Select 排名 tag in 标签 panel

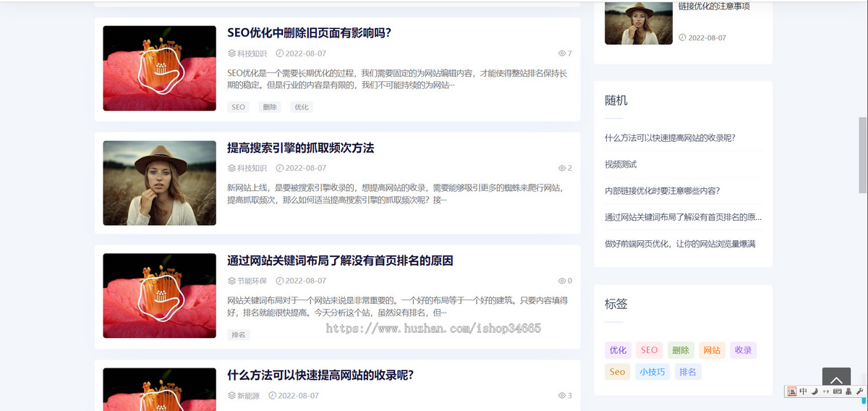click(688, 372)
